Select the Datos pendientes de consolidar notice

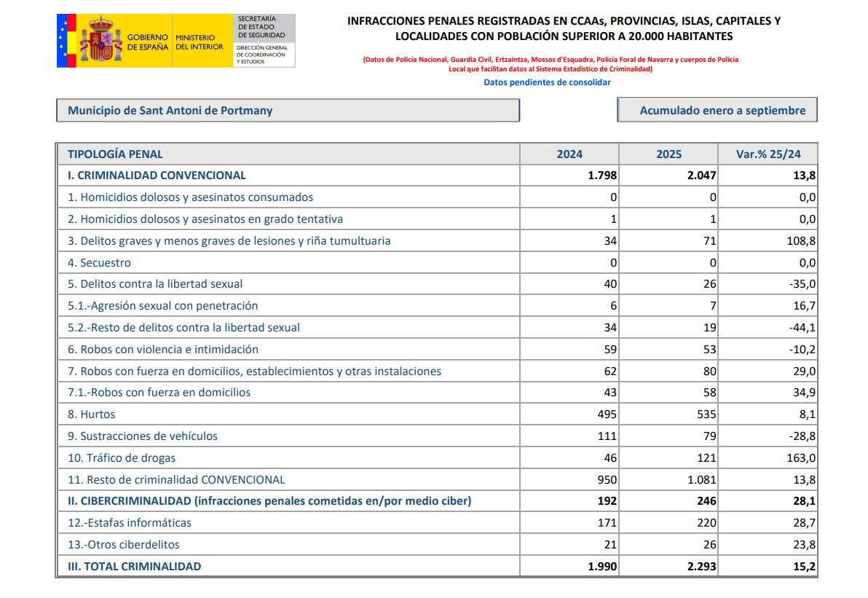[x=547, y=82]
